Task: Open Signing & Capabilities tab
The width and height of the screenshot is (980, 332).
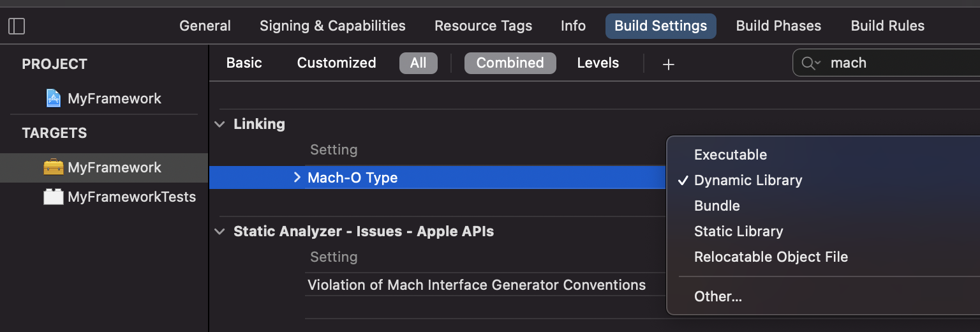Action: tap(332, 26)
